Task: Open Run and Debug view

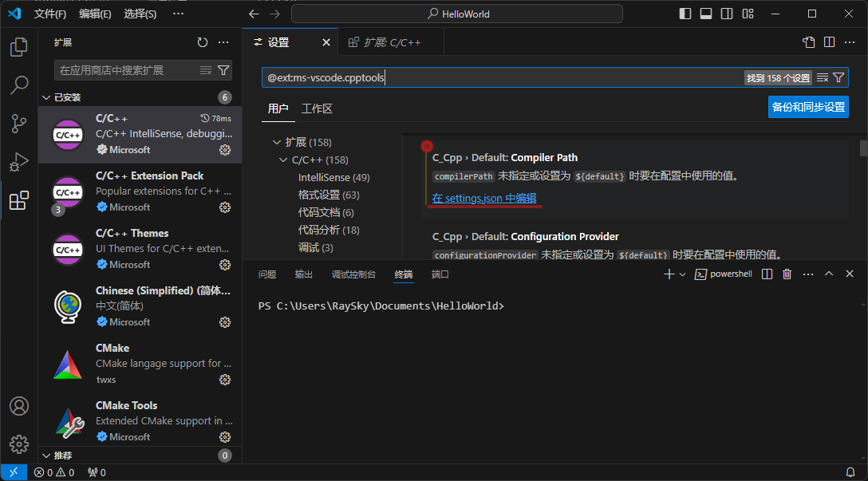Action: pos(19,162)
